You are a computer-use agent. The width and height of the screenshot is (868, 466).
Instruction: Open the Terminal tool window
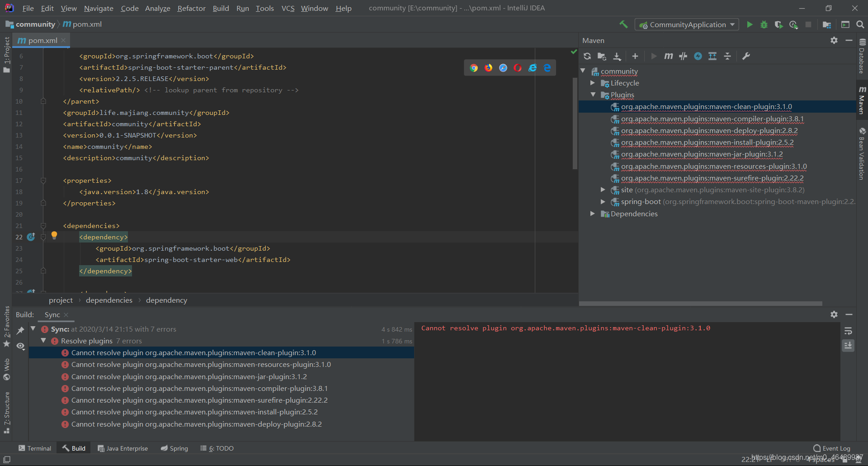point(35,448)
